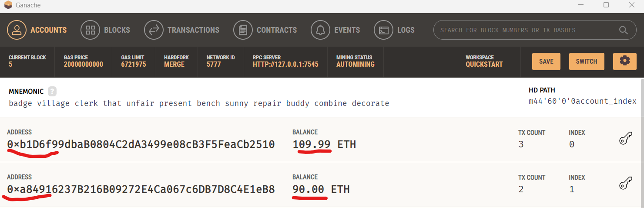Switch to the Blocks tab
The height and width of the screenshot is (208, 644).
tap(117, 30)
